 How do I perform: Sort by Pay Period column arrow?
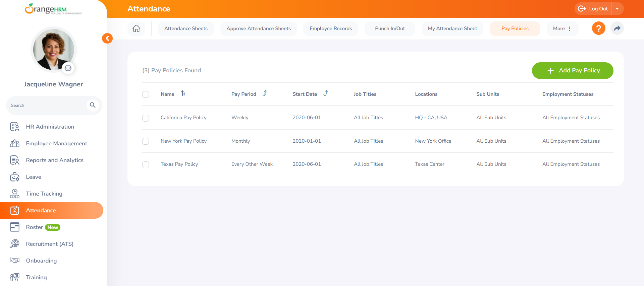tap(265, 93)
